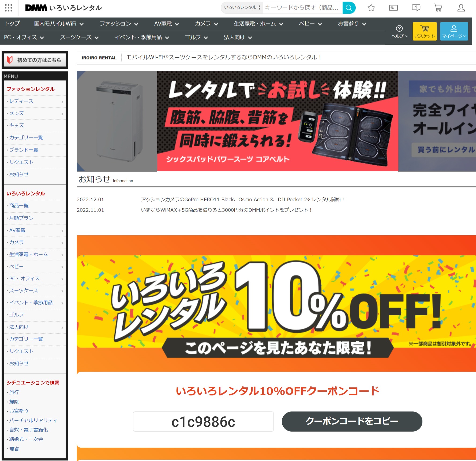The image size is (476, 461).
Task: Expand the 国内モバイルWiFi menu
Action: coord(59,24)
